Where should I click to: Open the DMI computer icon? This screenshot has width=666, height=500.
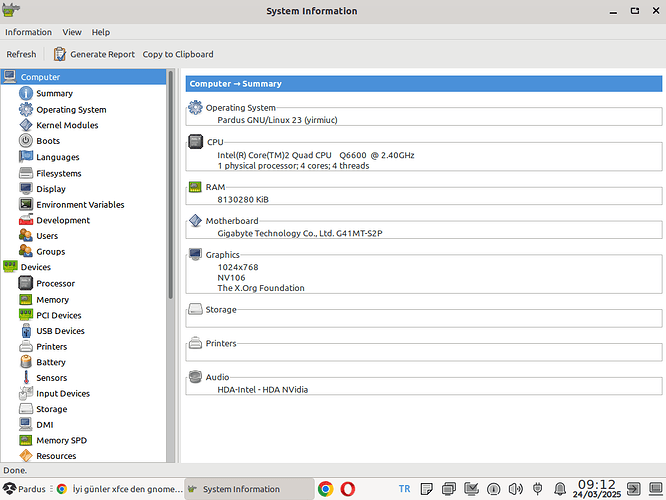[26, 424]
